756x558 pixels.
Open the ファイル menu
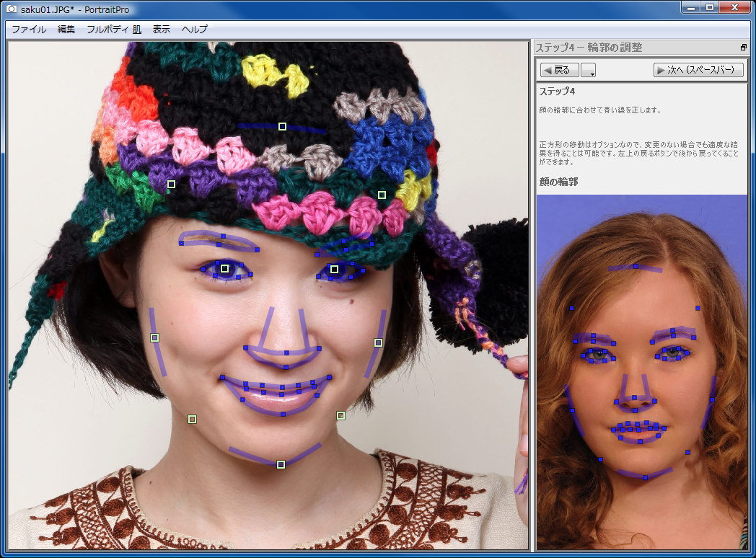(29, 30)
